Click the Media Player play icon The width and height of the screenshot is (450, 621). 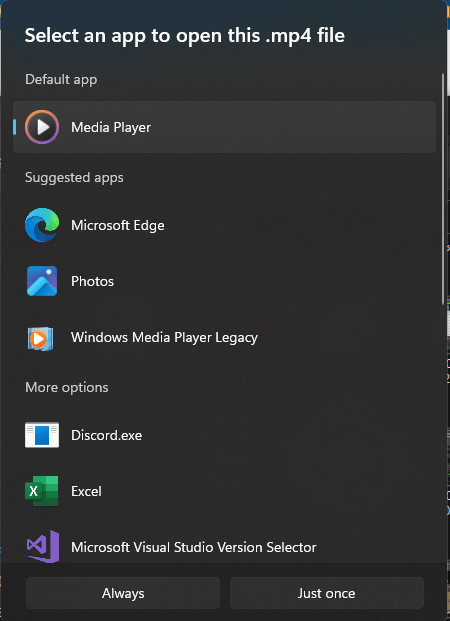(42, 127)
